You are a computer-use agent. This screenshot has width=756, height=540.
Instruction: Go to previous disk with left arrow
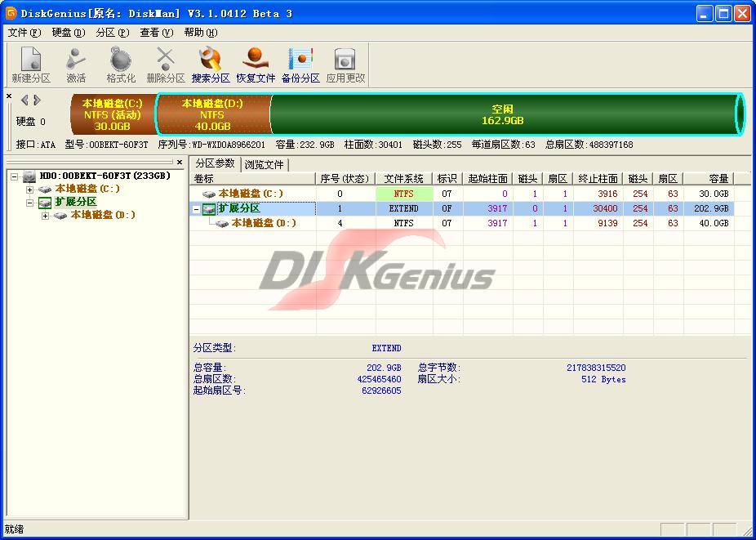pos(24,100)
